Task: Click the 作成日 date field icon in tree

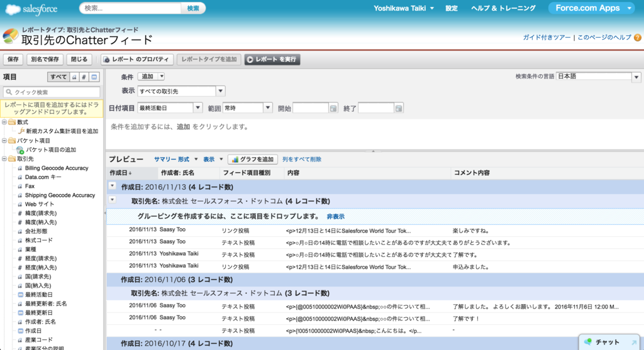Action: 20,331
